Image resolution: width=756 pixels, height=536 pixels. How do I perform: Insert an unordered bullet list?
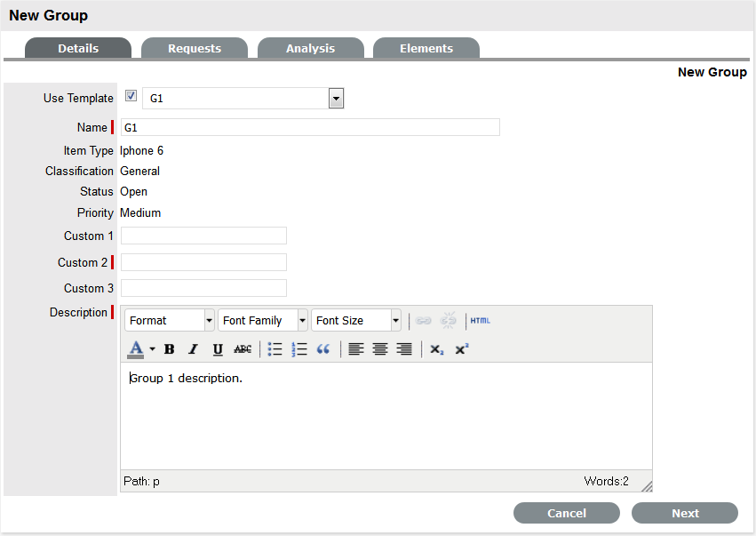pos(275,349)
